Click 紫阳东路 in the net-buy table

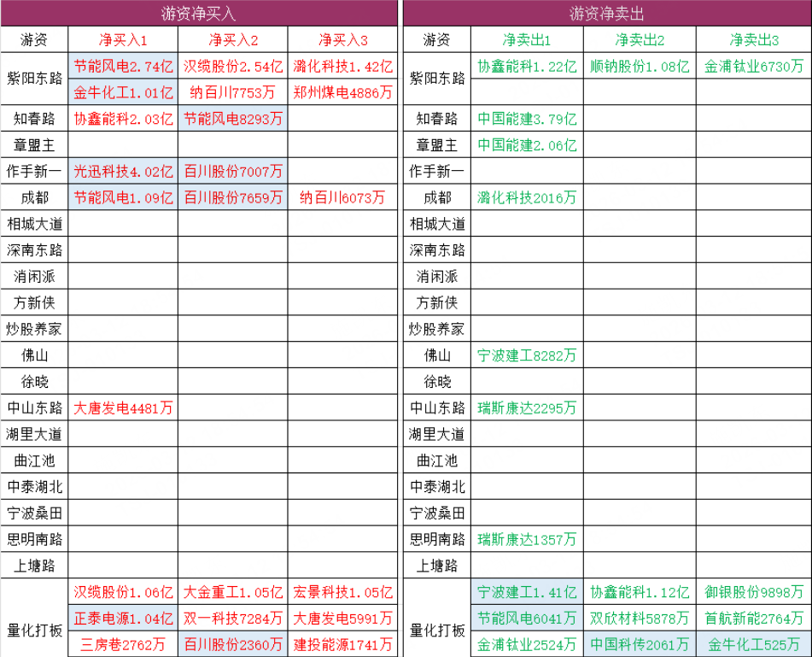(34, 79)
